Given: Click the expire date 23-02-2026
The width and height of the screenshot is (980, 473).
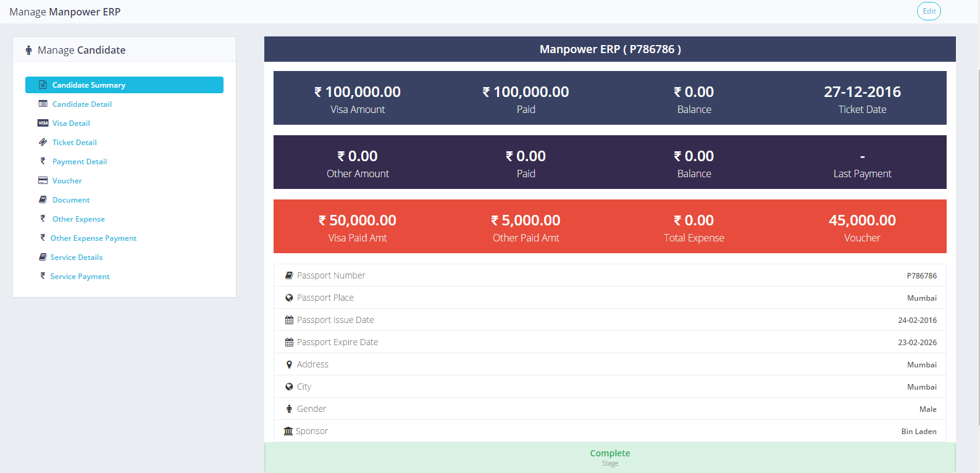Looking at the screenshot, I should pyautogui.click(x=917, y=343).
